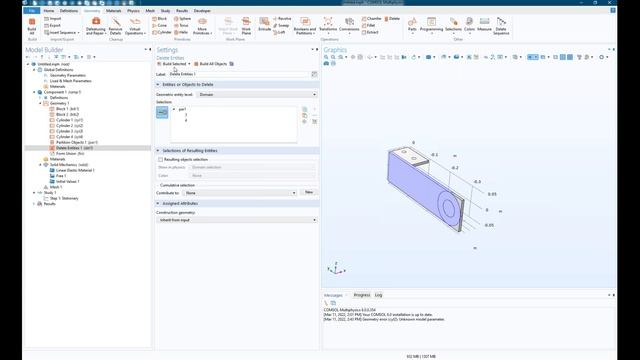
Task: Click Zoom In in Graphics toolbar
Action: [x=326, y=57]
